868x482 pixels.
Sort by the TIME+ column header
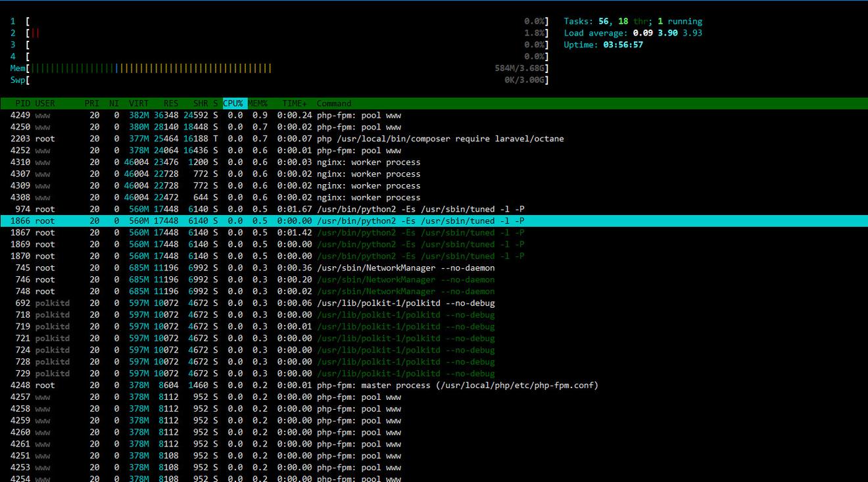294,103
